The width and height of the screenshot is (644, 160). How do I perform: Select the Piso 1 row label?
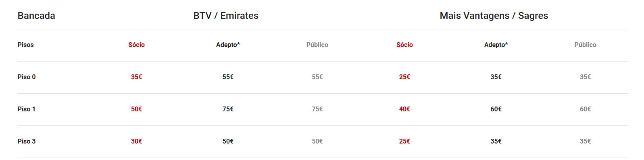pos(27,109)
